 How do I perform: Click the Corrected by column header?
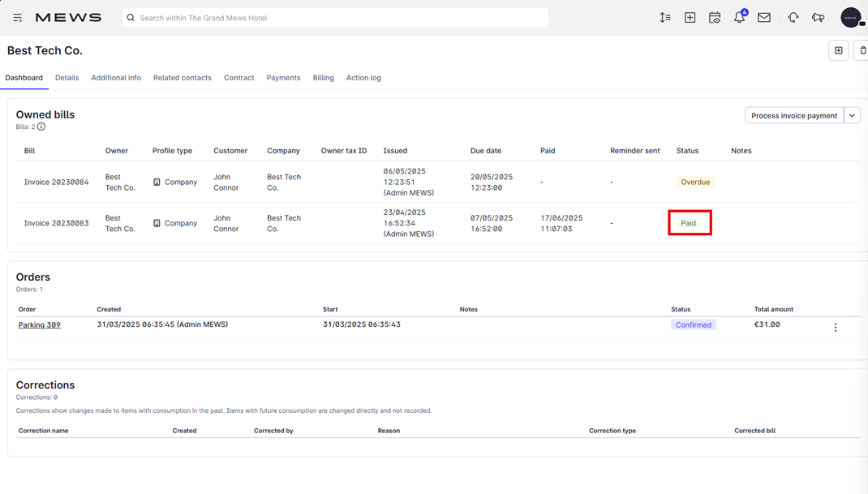[273, 431]
